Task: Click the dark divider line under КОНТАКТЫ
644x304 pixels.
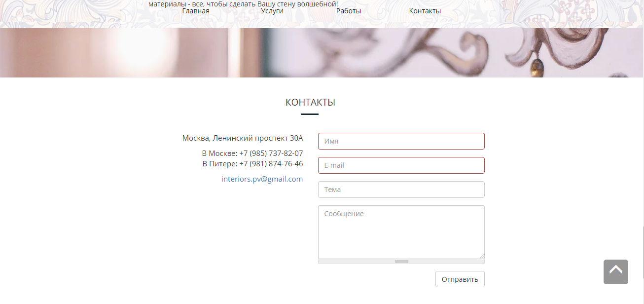Action: [x=310, y=114]
